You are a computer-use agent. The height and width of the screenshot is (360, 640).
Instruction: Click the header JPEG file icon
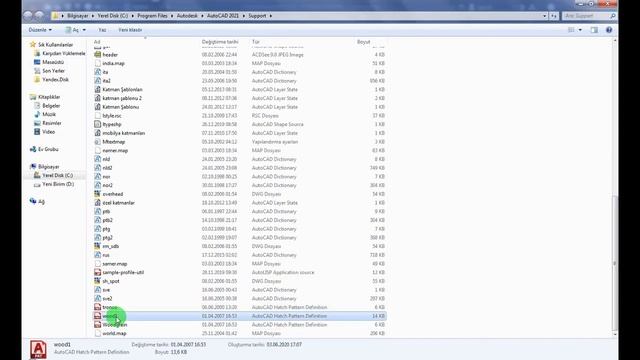point(98,54)
